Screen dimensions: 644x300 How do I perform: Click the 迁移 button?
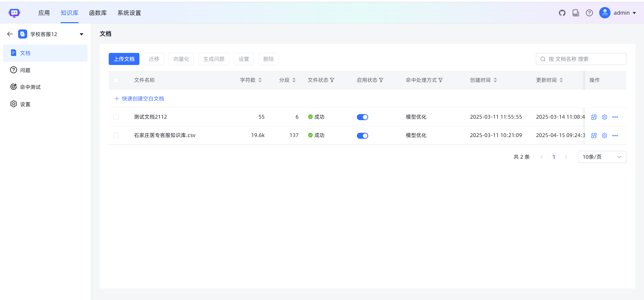(154, 59)
